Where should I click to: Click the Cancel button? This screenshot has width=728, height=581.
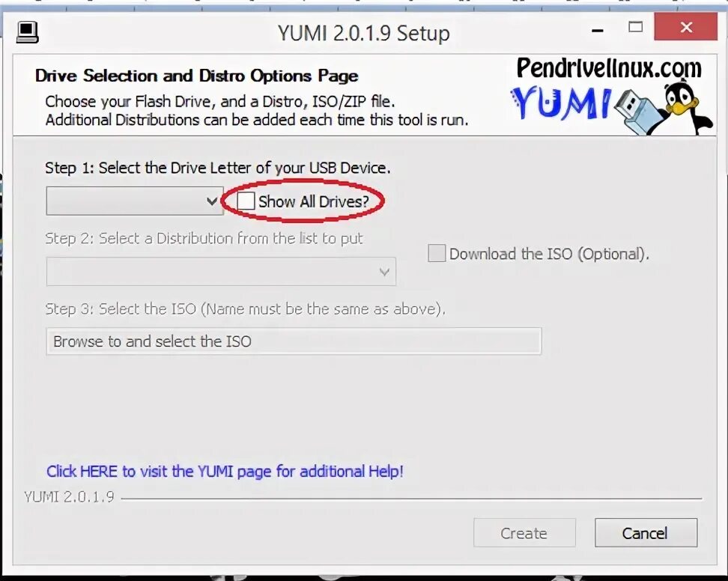click(646, 533)
